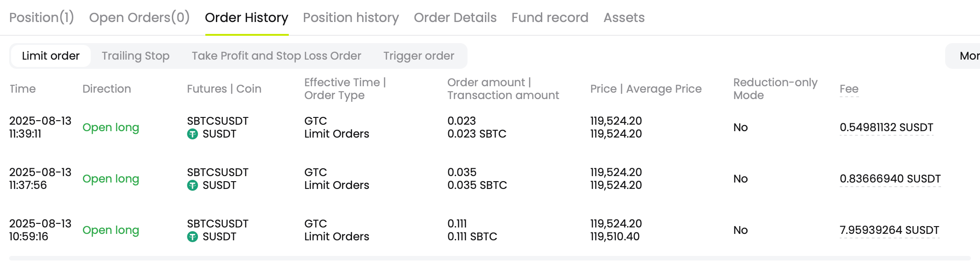Select the Position history tab
The height and width of the screenshot is (266, 980).
(351, 17)
